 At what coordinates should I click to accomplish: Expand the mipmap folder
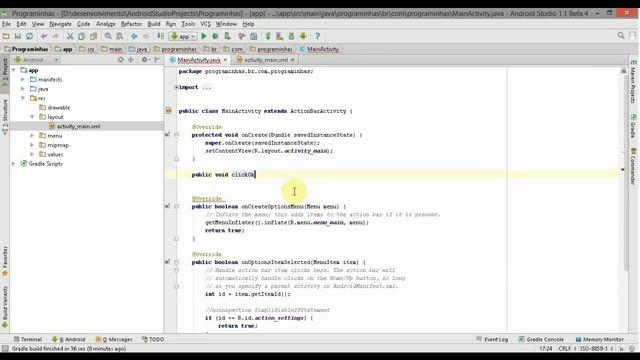pos(32,145)
